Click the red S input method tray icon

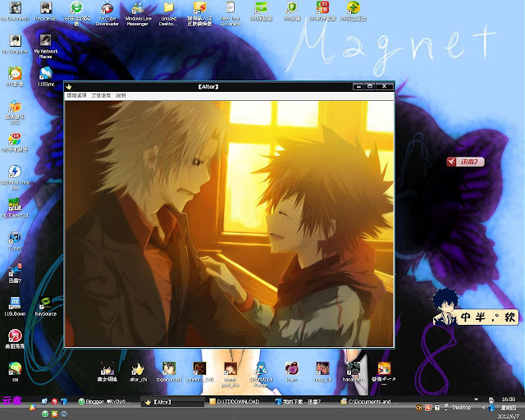pos(428,408)
